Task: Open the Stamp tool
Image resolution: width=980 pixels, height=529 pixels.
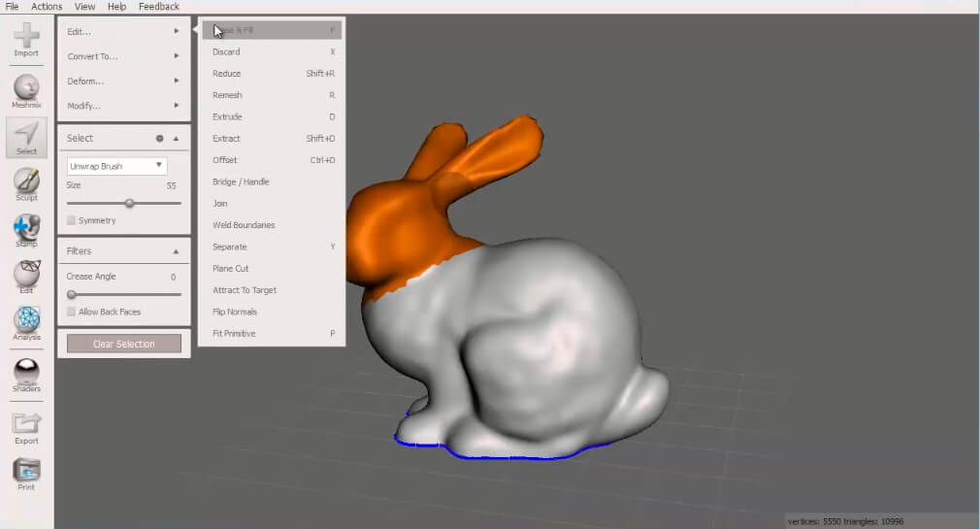Action: 26,231
